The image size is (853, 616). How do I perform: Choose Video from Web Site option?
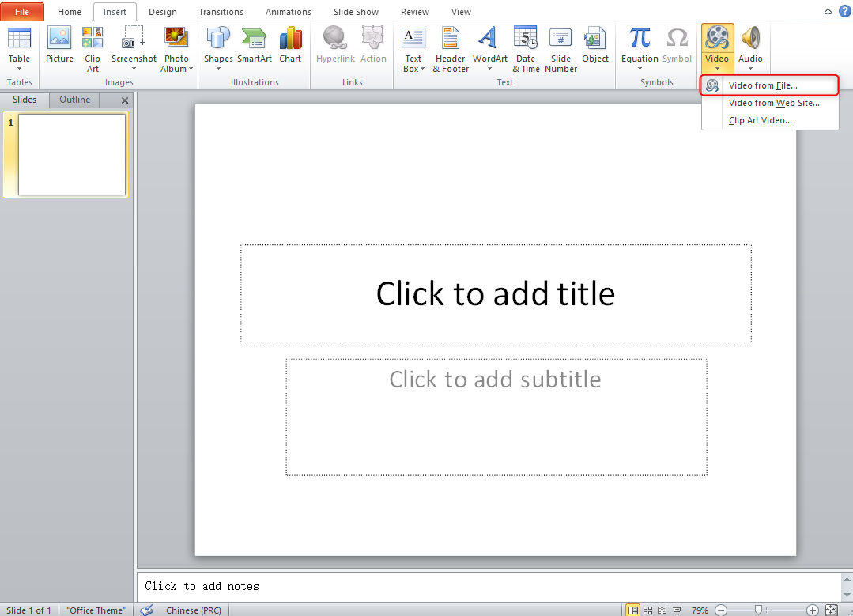tap(770, 103)
